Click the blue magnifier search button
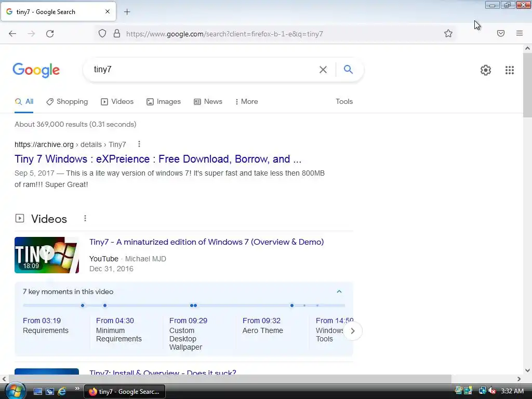 tap(348, 69)
